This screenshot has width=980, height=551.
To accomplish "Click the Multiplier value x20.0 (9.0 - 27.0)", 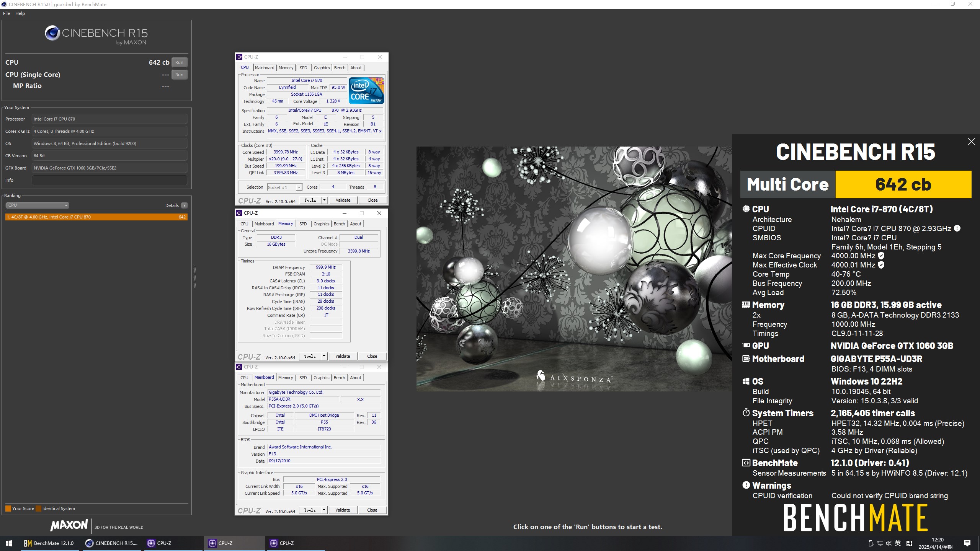I will point(286,159).
